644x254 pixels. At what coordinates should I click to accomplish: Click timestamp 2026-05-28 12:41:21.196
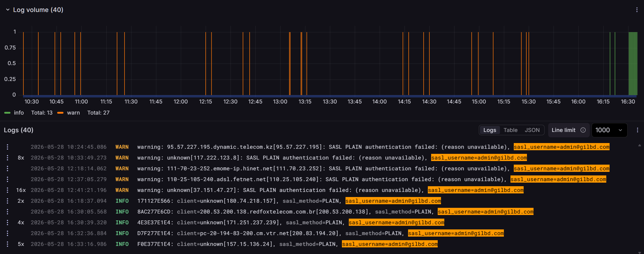coord(69,190)
